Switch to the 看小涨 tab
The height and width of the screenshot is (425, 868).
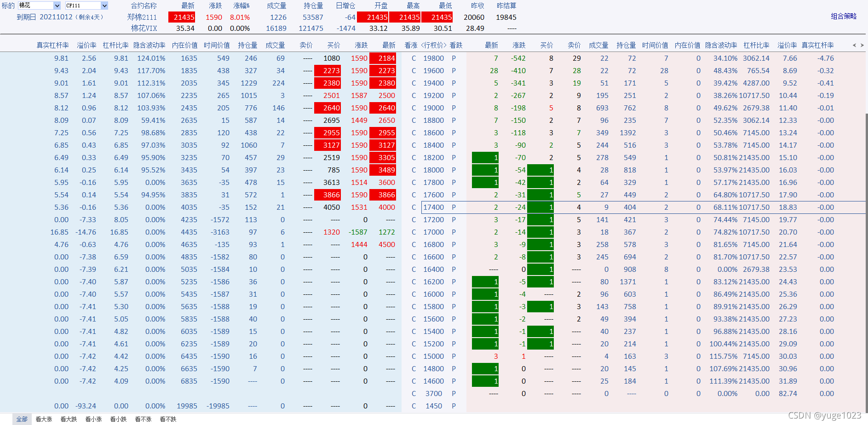pyautogui.click(x=93, y=419)
